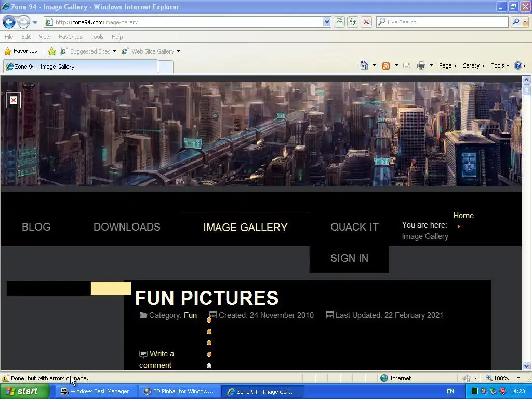Click the green Task Manager tray icon
532x399 pixels.
475,392
